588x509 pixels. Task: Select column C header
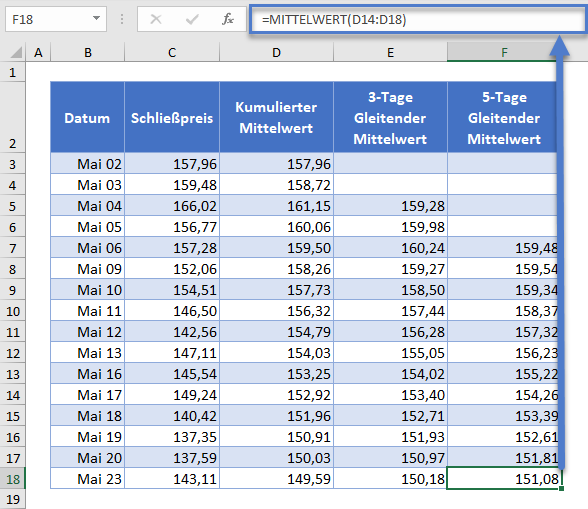172,52
